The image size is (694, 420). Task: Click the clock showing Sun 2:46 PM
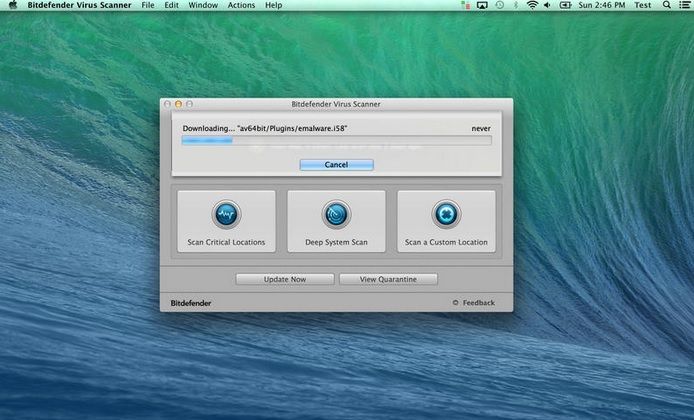(601, 5)
